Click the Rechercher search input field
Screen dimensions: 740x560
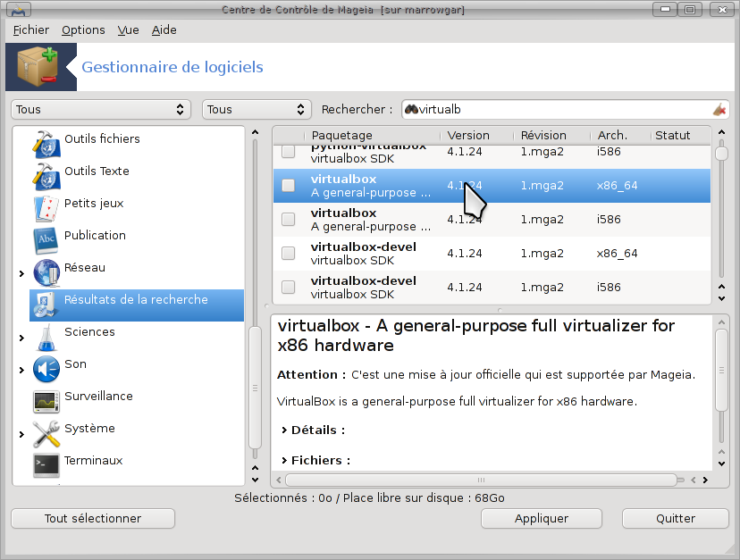point(566,110)
